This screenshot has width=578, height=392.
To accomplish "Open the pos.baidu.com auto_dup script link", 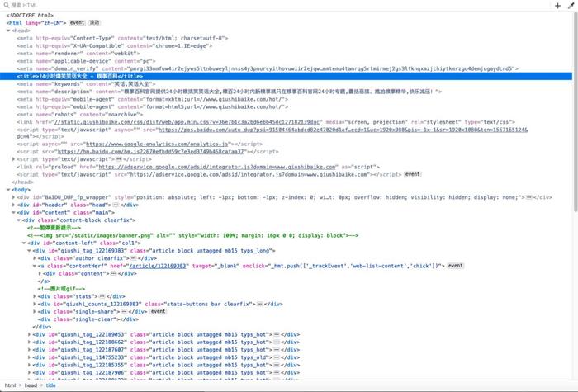I will [343, 130].
